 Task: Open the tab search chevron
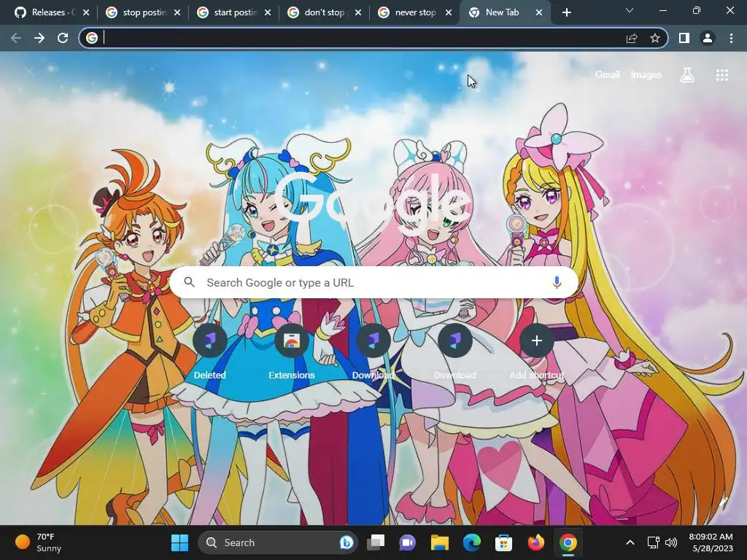coord(630,10)
